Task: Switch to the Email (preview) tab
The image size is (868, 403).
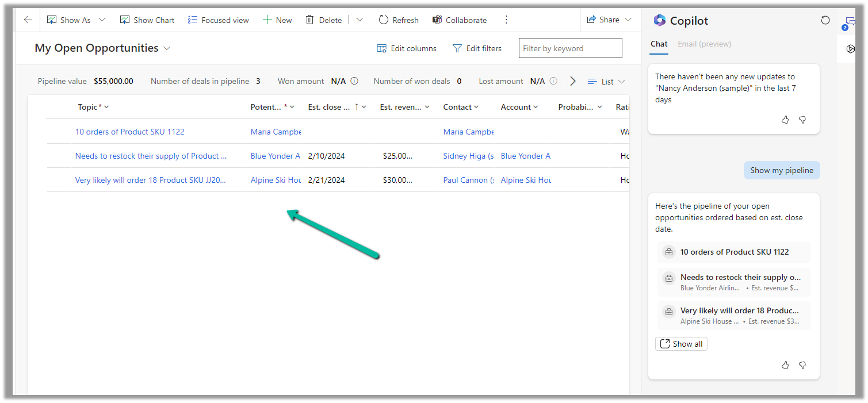Action: [704, 44]
